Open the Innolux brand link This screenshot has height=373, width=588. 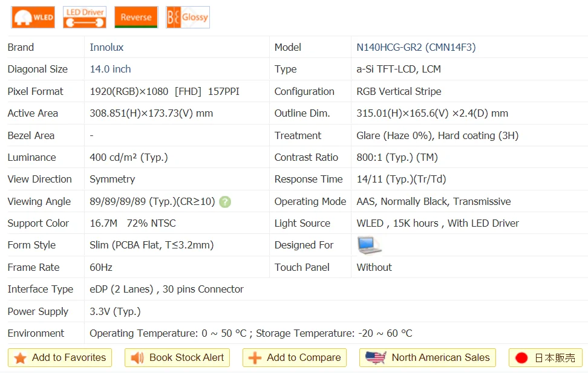(x=106, y=47)
